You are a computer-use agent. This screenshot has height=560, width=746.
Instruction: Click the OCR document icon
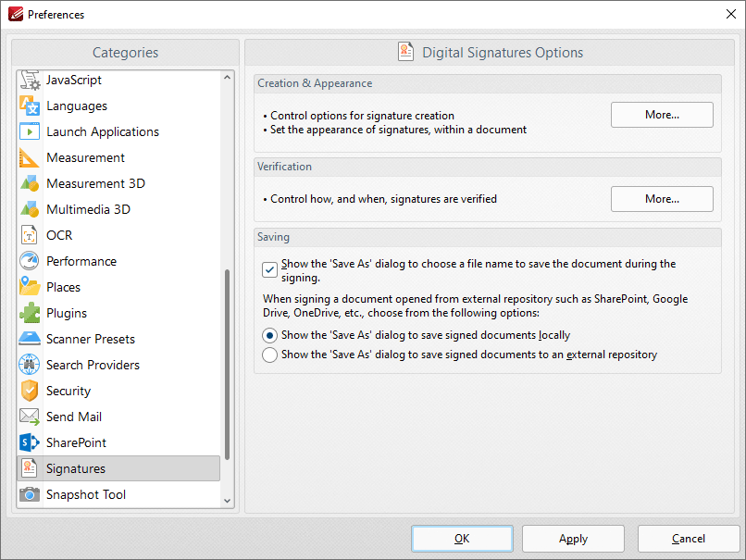(x=30, y=235)
